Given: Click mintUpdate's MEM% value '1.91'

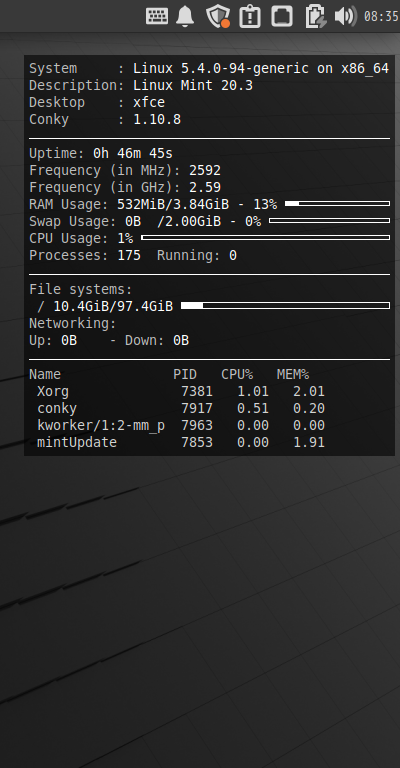Looking at the screenshot, I should [308, 442].
